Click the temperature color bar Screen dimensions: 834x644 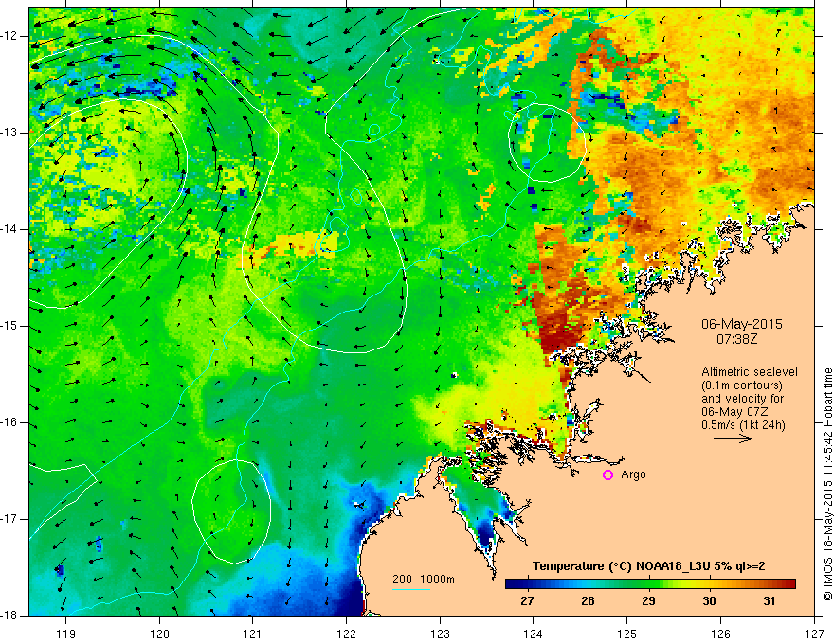[650, 584]
